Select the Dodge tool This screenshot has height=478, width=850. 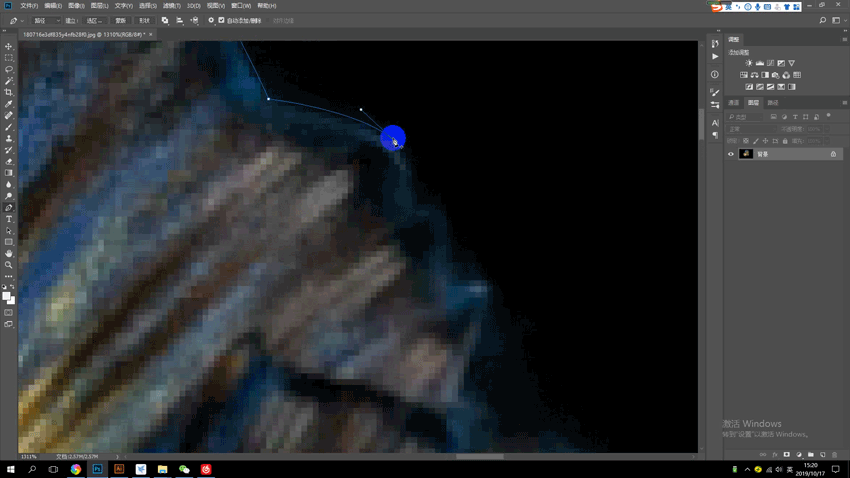[x=9, y=196]
